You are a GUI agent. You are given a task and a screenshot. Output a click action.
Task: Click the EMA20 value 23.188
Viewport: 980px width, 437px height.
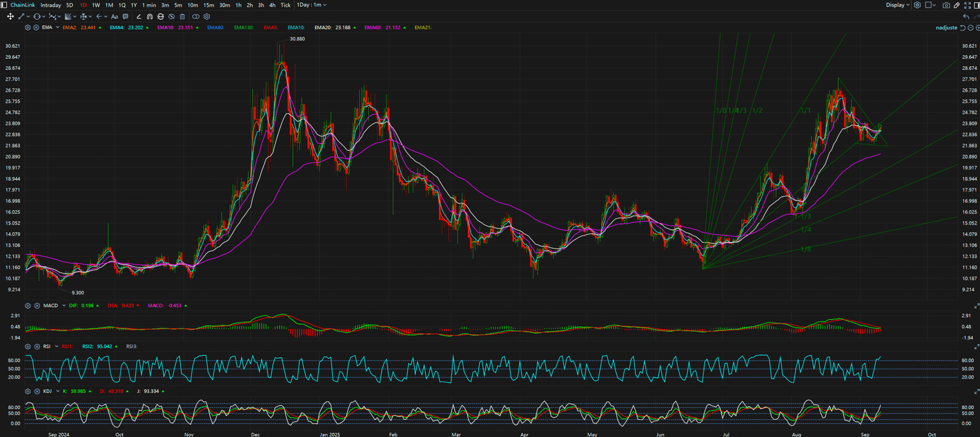pos(343,28)
